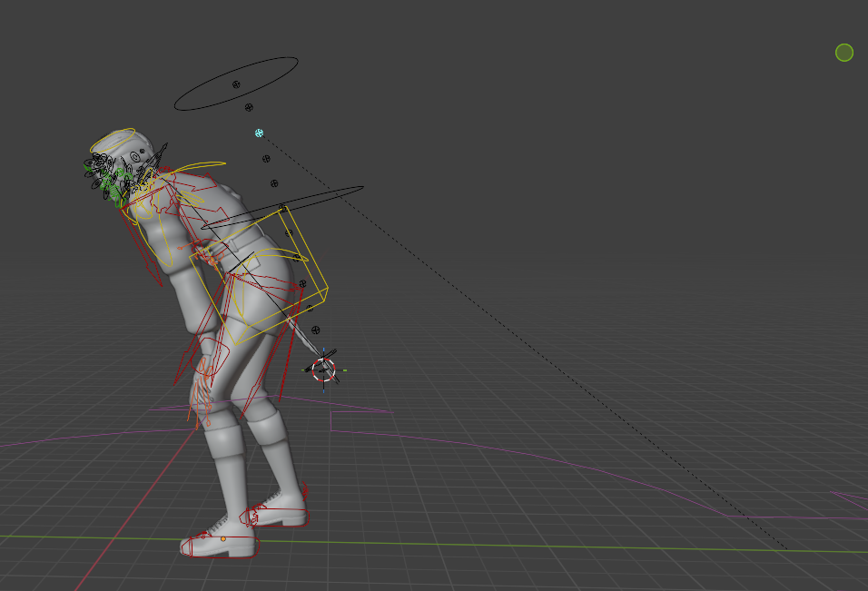Screen dimensions: 868x591
Task: Select the orange dot control on the foot
Action: (223, 538)
